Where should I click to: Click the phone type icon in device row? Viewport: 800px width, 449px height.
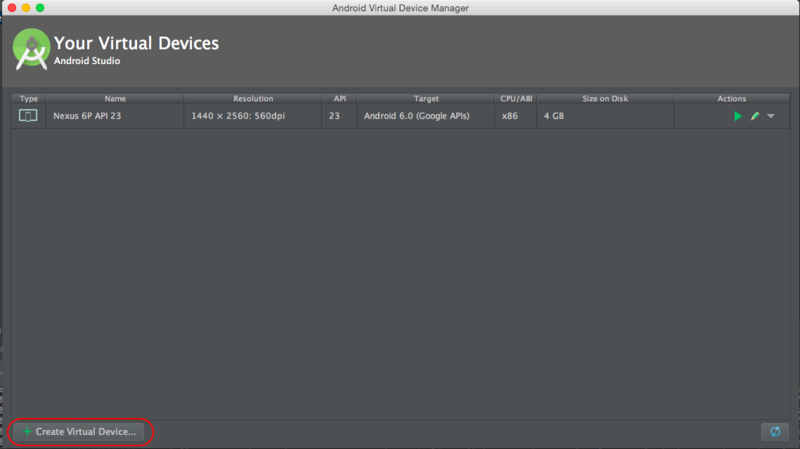(28, 116)
